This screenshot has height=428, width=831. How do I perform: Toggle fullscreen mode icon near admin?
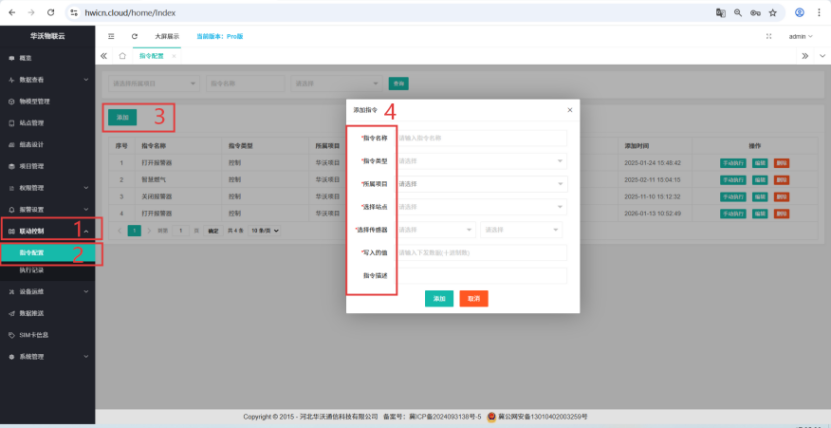coord(768,36)
